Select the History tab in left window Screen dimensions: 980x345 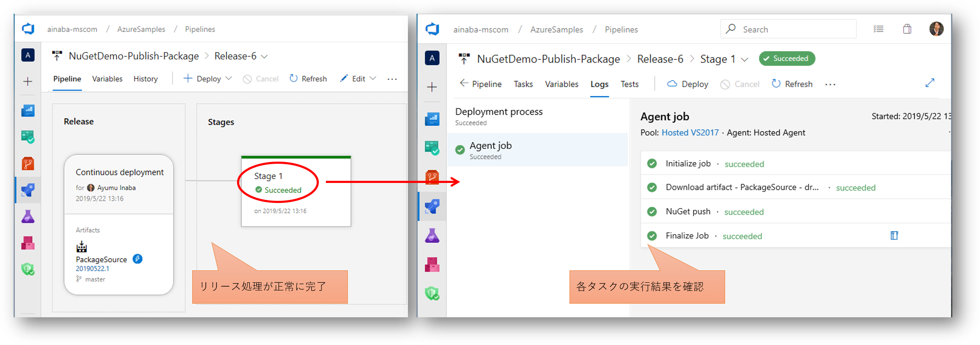coord(145,78)
